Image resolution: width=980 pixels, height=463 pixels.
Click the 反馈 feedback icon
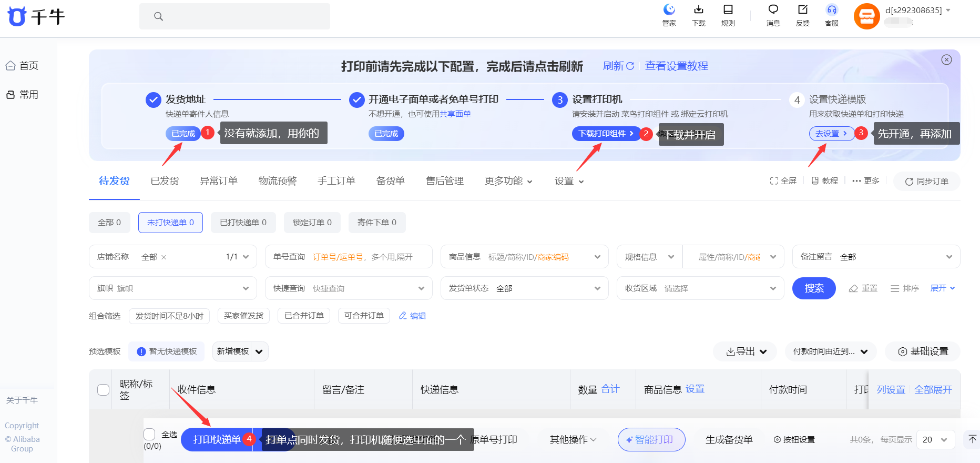(x=802, y=10)
